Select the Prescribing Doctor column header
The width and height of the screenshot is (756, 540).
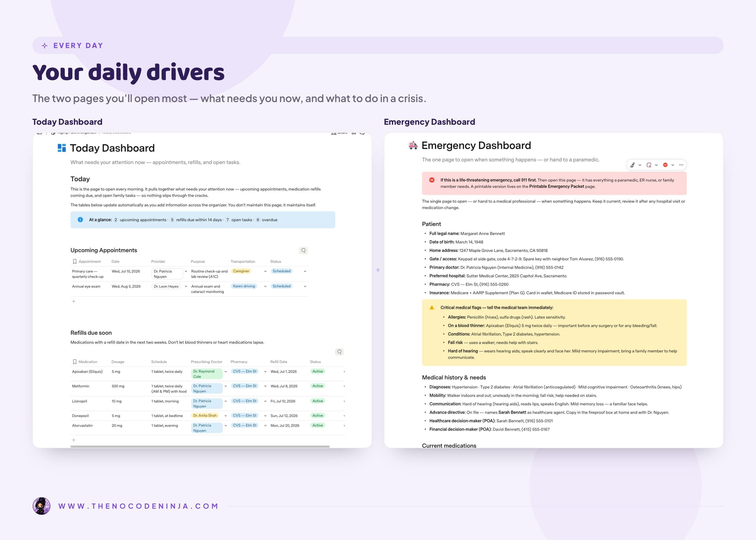click(x=207, y=362)
